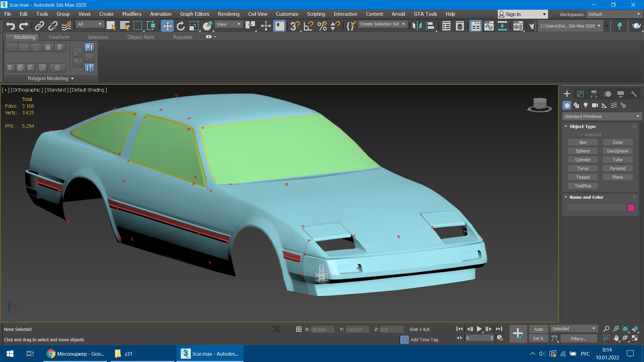644x362 pixels.
Task: Click the GeoSphere primitive button
Action: coord(617,151)
